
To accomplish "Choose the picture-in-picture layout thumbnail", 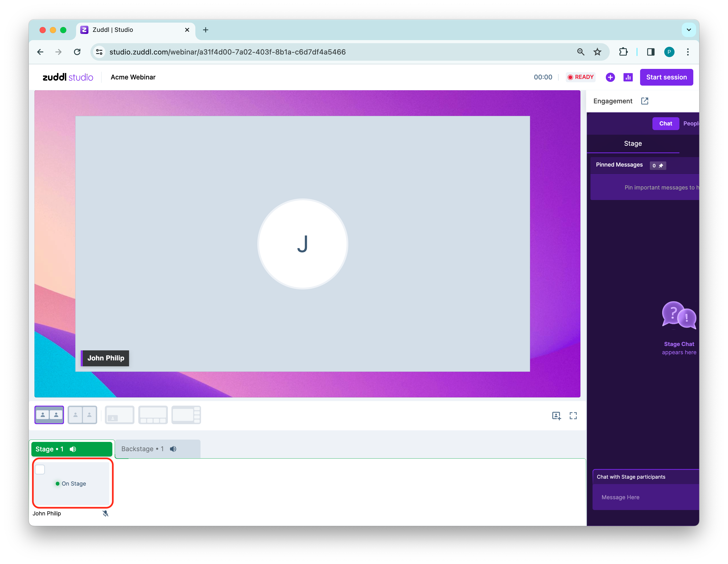I will click(x=119, y=415).
